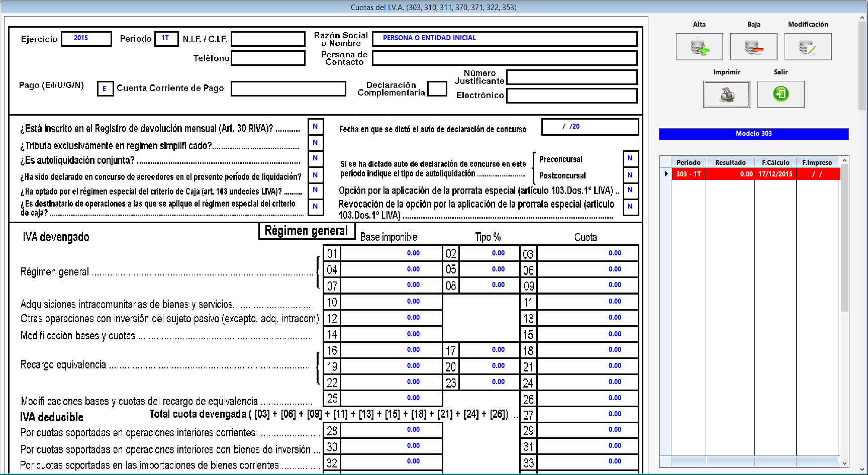Click the F.Cálculo column header
This screenshot has height=475, width=868.
776,162
